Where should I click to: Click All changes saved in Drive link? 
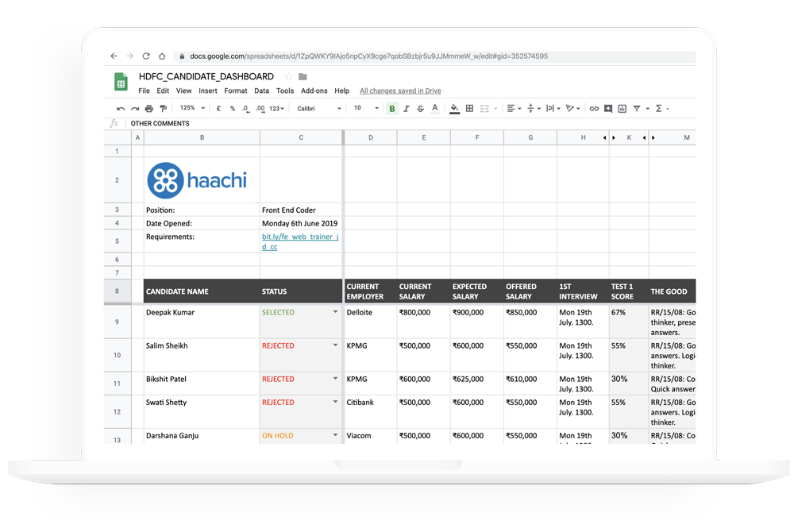coord(400,91)
